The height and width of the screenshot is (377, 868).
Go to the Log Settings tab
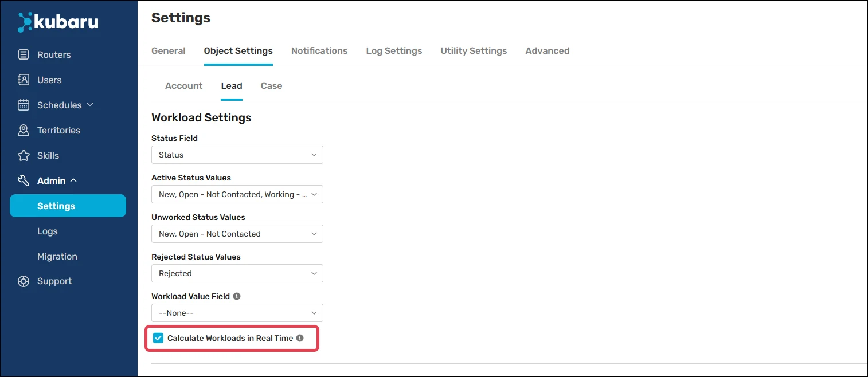click(394, 51)
